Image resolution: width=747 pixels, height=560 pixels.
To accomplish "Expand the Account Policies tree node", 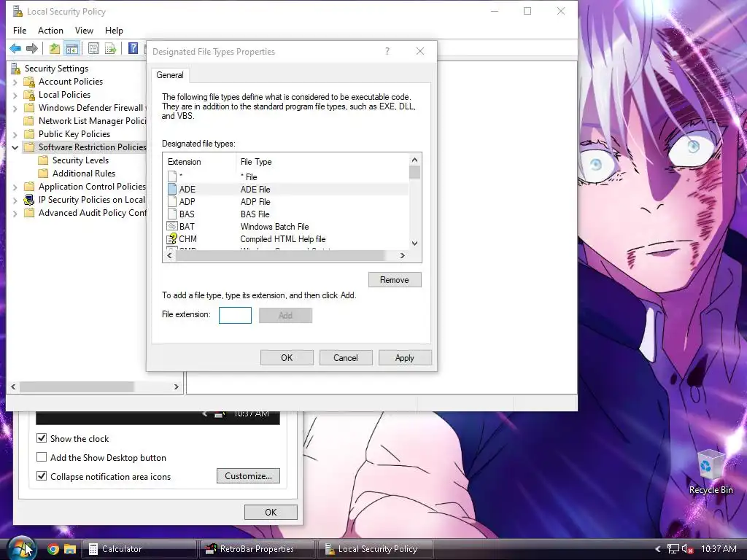I will click(x=15, y=82).
